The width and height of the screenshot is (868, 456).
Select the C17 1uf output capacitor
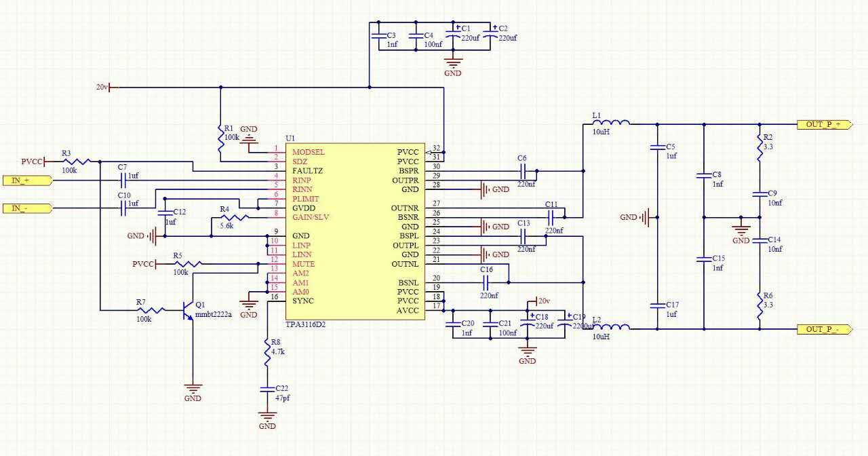tap(656, 305)
